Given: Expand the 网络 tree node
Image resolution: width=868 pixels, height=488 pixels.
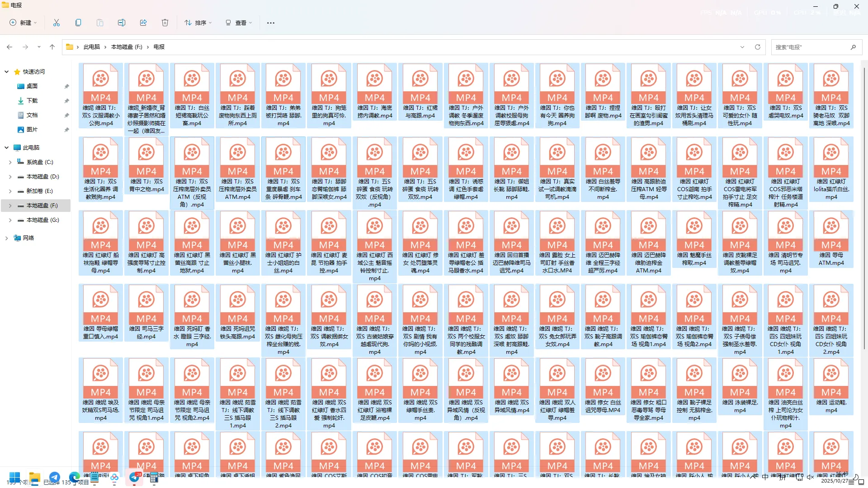Looking at the screenshot, I should [x=6, y=238].
